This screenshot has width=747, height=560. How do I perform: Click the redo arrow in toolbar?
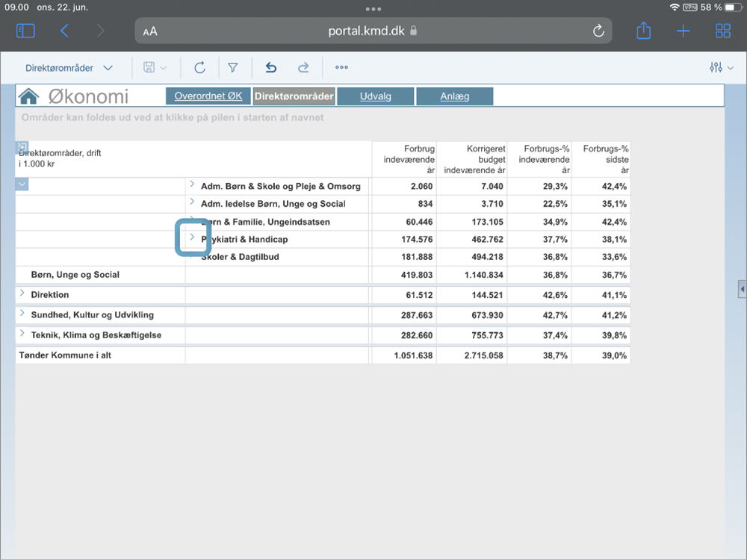point(303,68)
